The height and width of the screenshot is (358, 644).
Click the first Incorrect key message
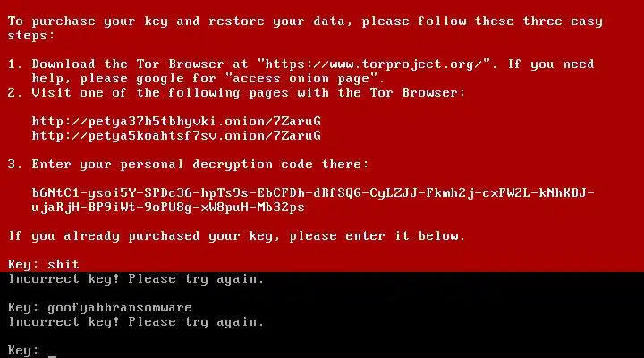pos(136,279)
